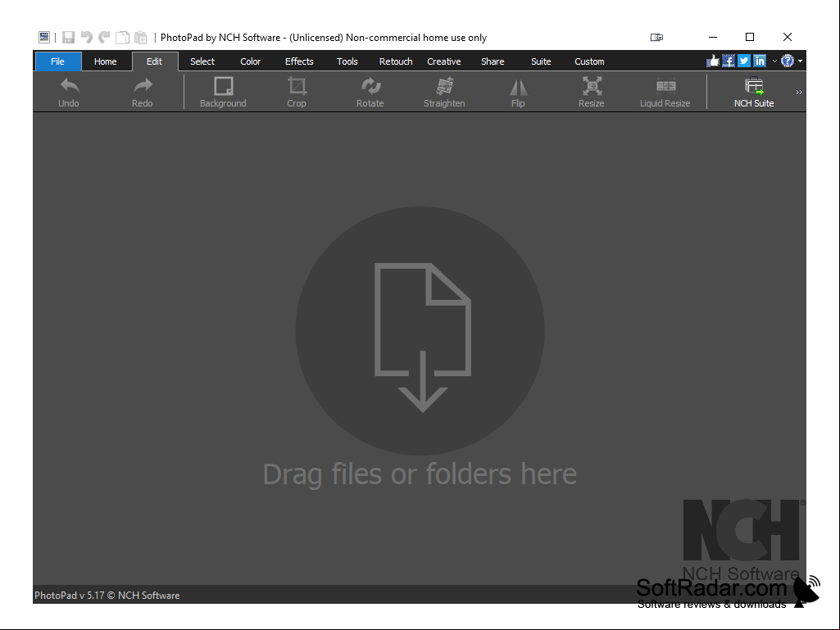Choose the Flip tool

click(518, 92)
